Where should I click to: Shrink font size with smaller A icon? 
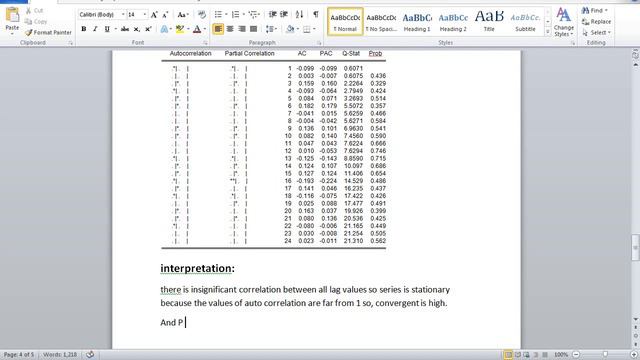tap(165, 15)
